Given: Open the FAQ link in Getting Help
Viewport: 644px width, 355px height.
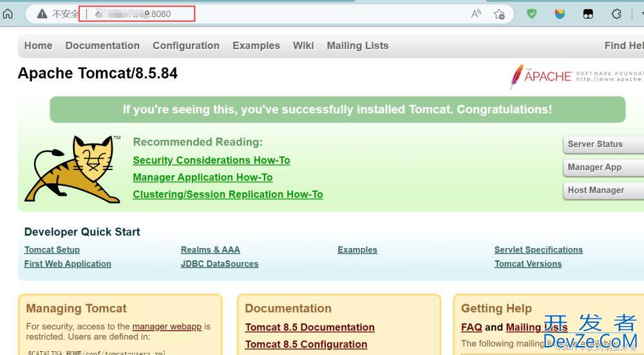Looking at the screenshot, I should pos(471,327).
